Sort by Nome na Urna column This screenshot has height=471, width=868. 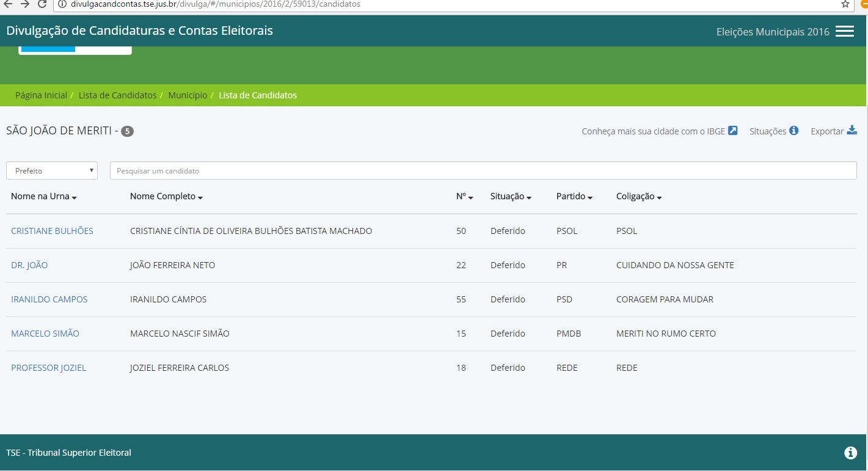[44, 197]
